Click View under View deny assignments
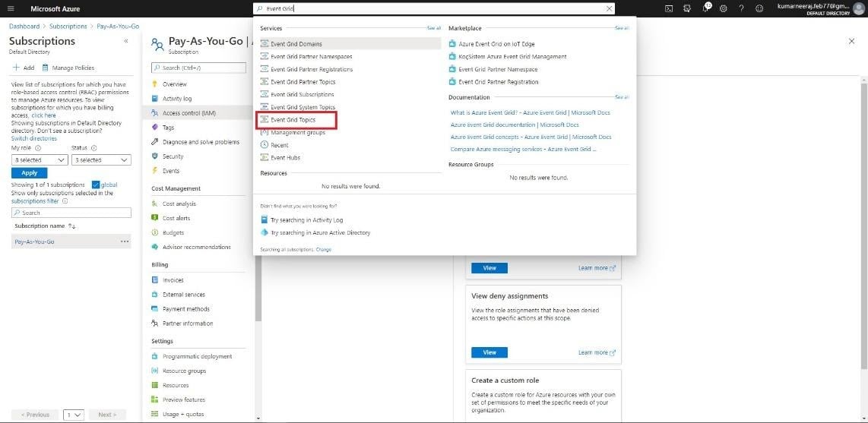Image resolution: width=868 pixels, height=423 pixels. 489,352
